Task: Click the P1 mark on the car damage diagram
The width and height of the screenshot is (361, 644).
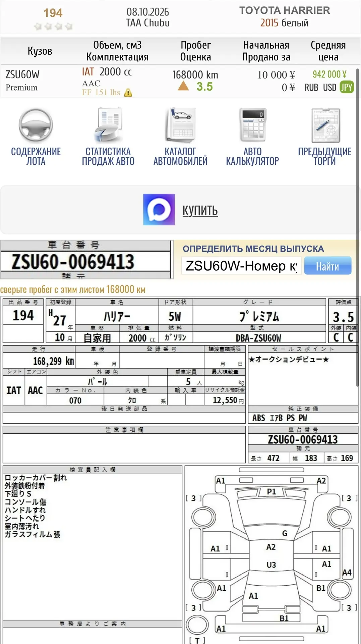Action: (x=272, y=492)
